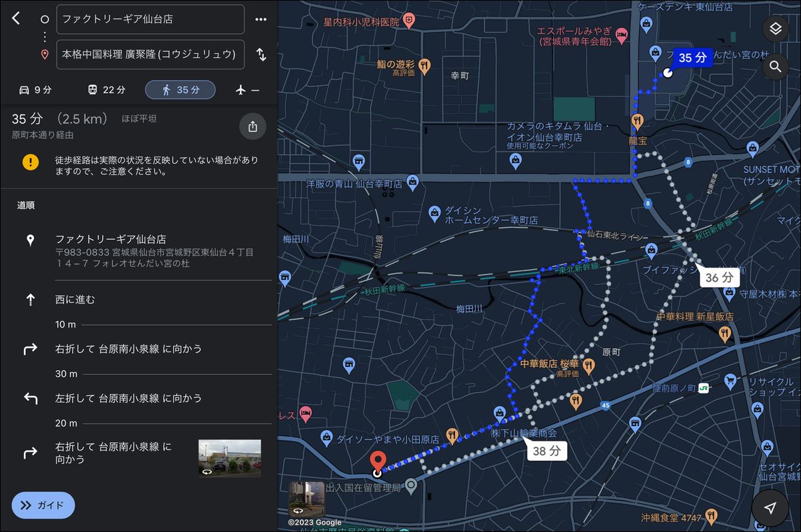Viewport: 801px width, 532px height.
Task: Edit destination field 本格中国料理 廣聚隆
Action: click(151, 55)
